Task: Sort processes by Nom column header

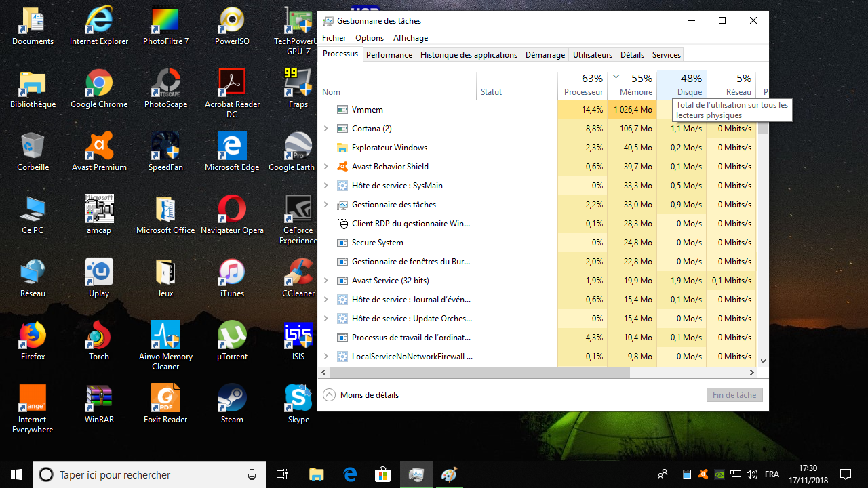Action: tap(397, 85)
